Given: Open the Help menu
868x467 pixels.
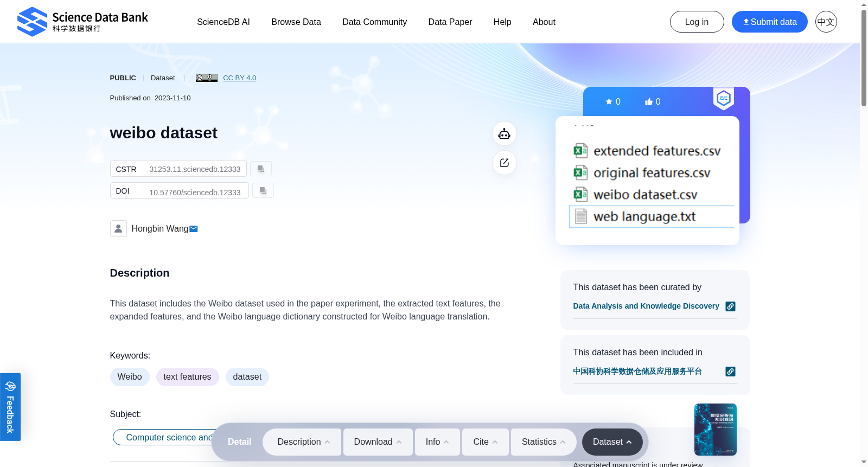Looking at the screenshot, I should pyautogui.click(x=502, y=22).
